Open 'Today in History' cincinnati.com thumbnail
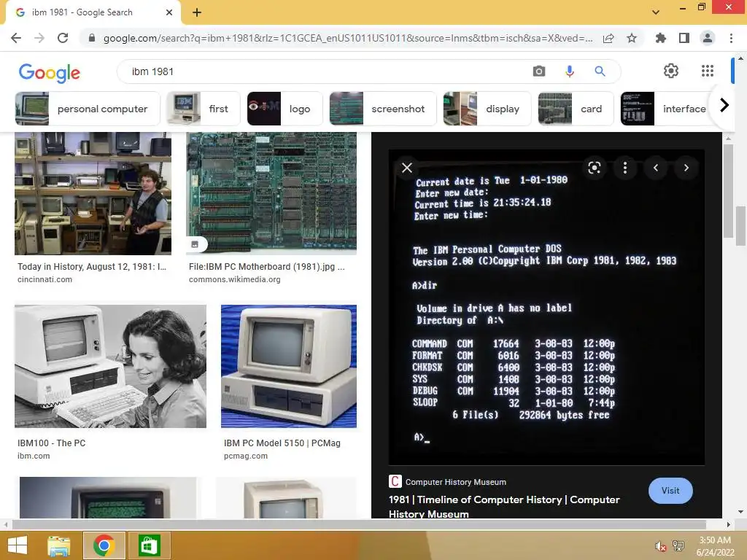Screen dimensions: 747x560 93,193
